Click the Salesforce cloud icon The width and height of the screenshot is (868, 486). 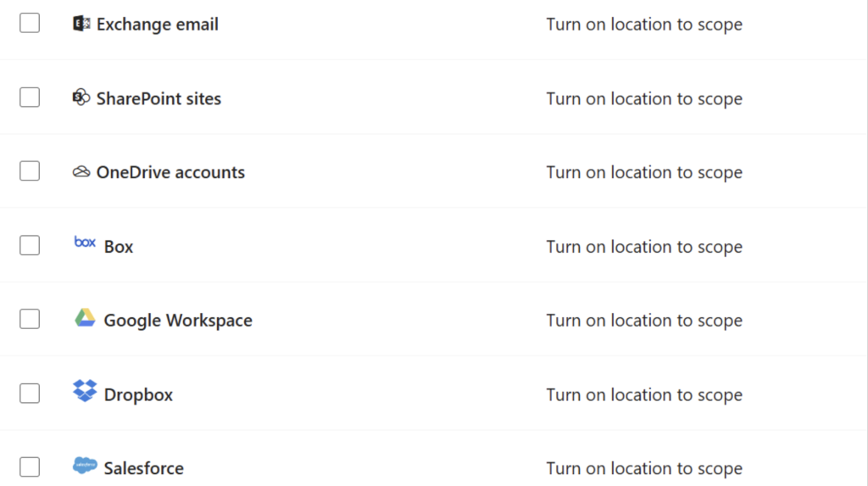pos(85,465)
